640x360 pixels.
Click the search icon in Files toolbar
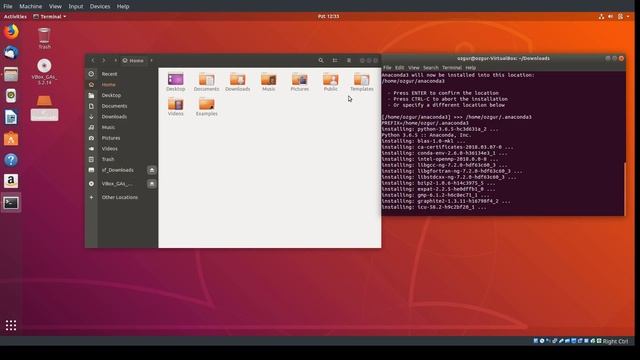(x=321, y=60)
